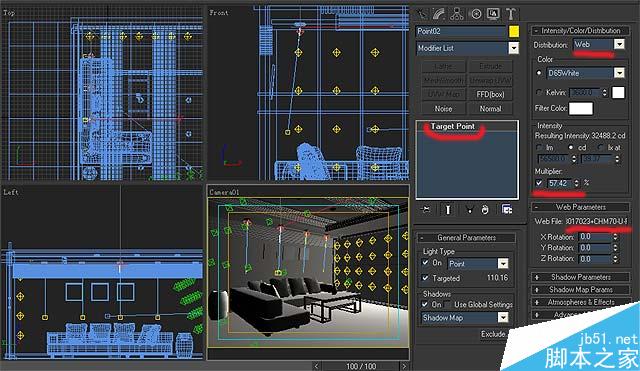Image resolution: width=640 pixels, height=371 pixels.
Task: Toggle Pin Stack icon below modifier stack
Action: [x=425, y=209]
